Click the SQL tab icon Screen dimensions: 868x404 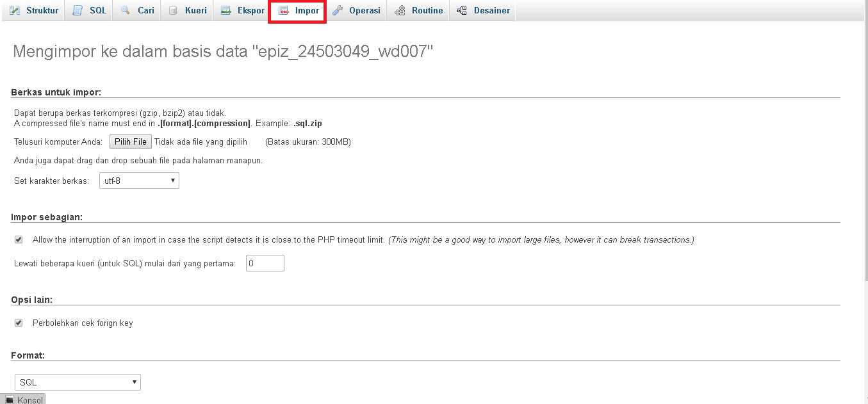coord(78,10)
